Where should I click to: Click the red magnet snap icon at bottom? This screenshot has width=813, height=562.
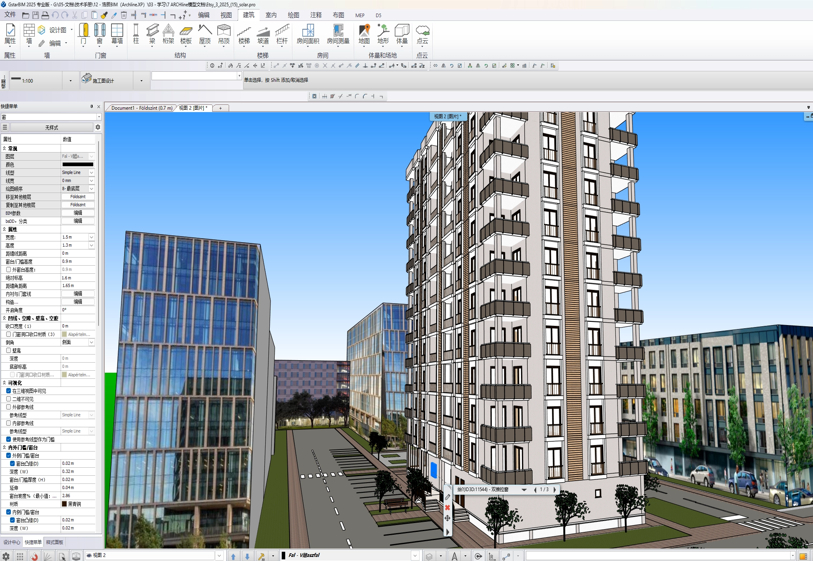pos(34,556)
